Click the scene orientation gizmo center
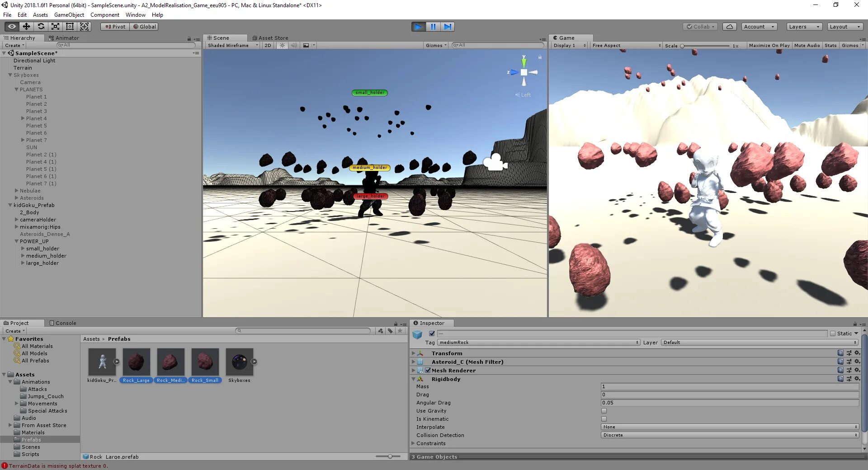Screen dimensions: 868x470 524,72
